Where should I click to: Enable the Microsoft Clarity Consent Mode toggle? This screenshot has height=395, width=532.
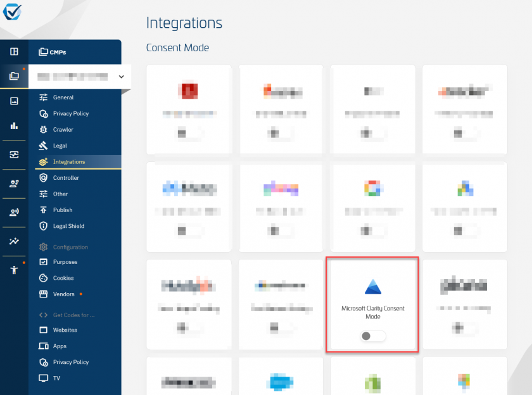coord(373,336)
